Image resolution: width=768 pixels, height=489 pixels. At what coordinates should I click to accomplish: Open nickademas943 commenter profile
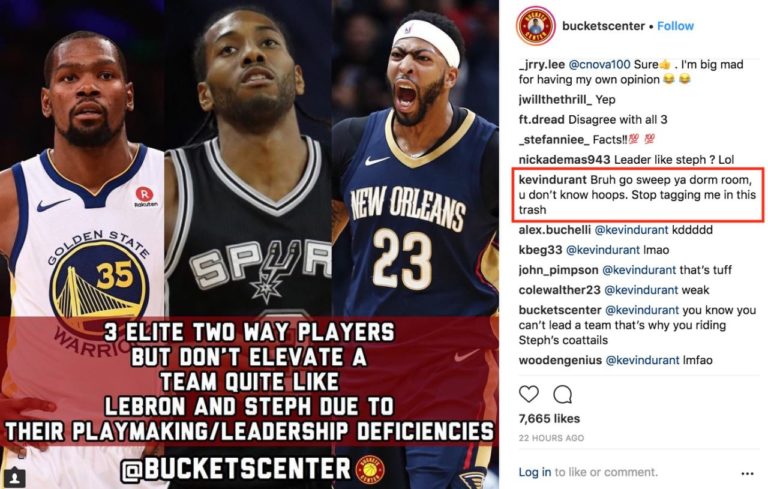[x=564, y=160]
